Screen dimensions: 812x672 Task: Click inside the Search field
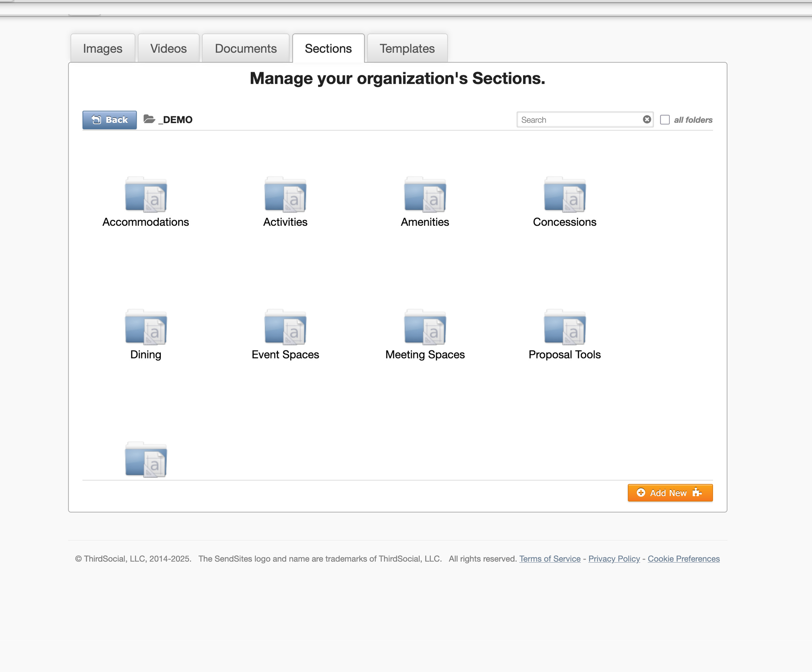[x=579, y=120]
